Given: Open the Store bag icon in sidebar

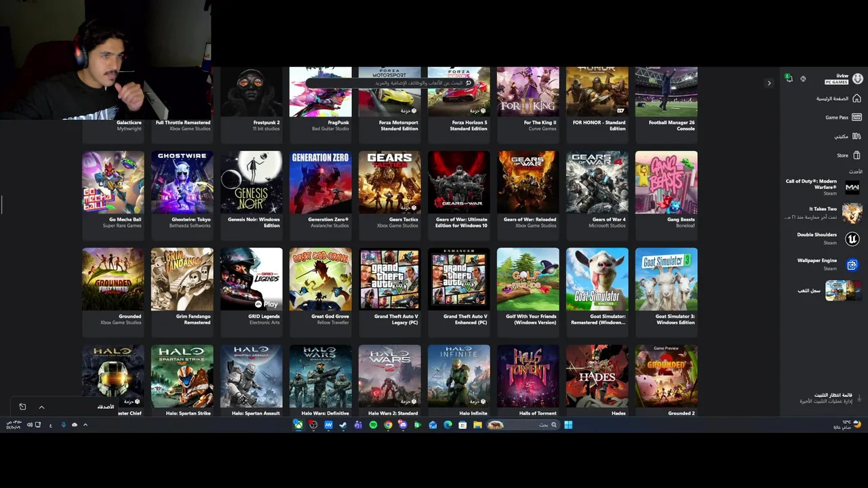Looking at the screenshot, I should pos(856,155).
